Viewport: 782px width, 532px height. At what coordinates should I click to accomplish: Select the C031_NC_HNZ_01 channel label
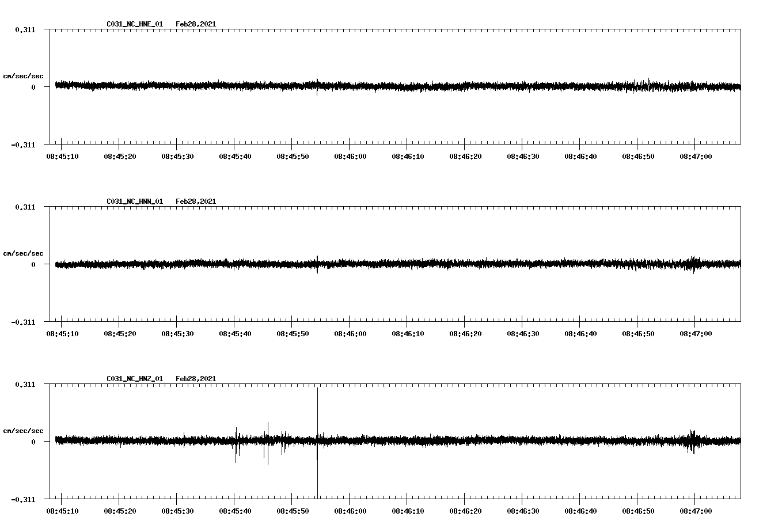[x=134, y=378]
